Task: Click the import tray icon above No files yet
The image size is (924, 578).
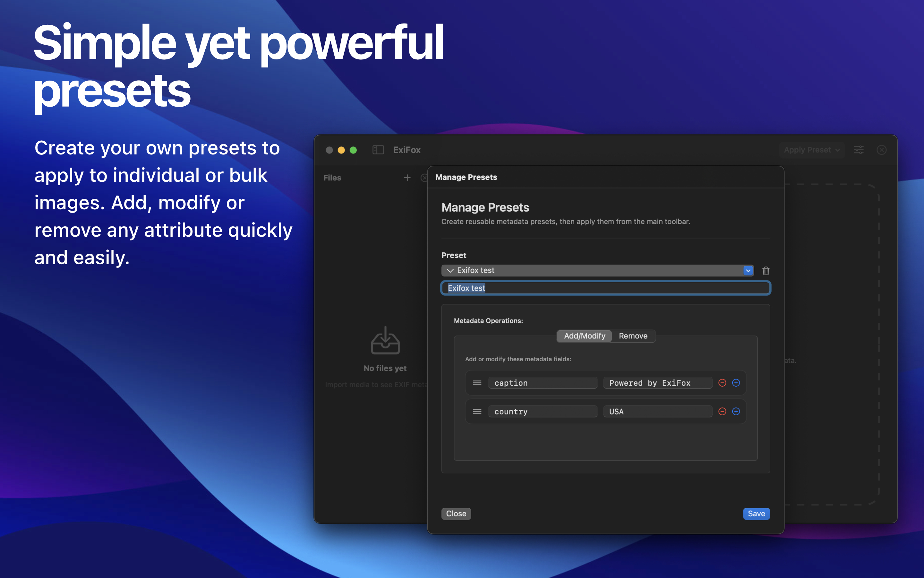Action: [385, 340]
